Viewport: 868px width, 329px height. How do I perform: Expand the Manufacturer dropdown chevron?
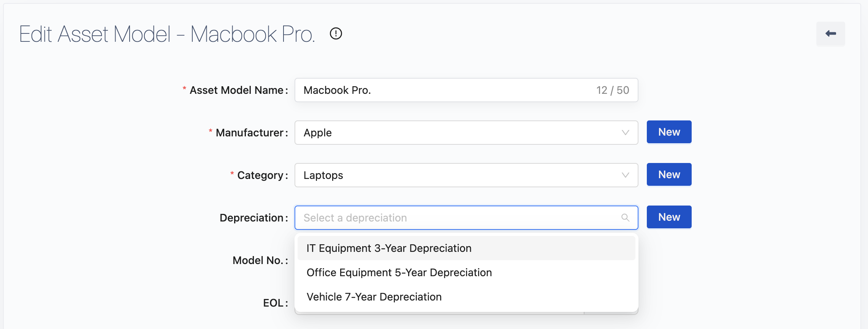tap(625, 133)
